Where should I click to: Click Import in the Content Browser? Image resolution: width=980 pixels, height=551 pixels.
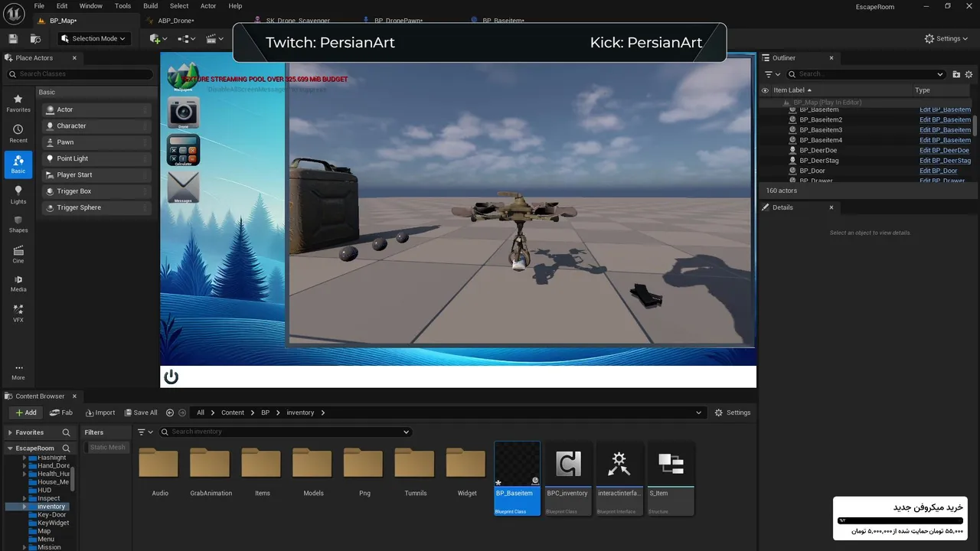[x=100, y=412]
